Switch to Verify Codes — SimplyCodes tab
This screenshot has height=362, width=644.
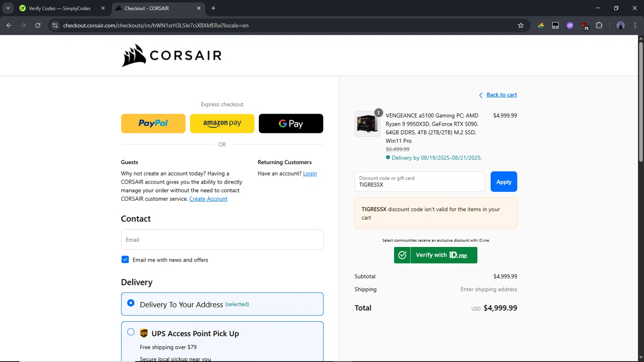[x=59, y=8]
